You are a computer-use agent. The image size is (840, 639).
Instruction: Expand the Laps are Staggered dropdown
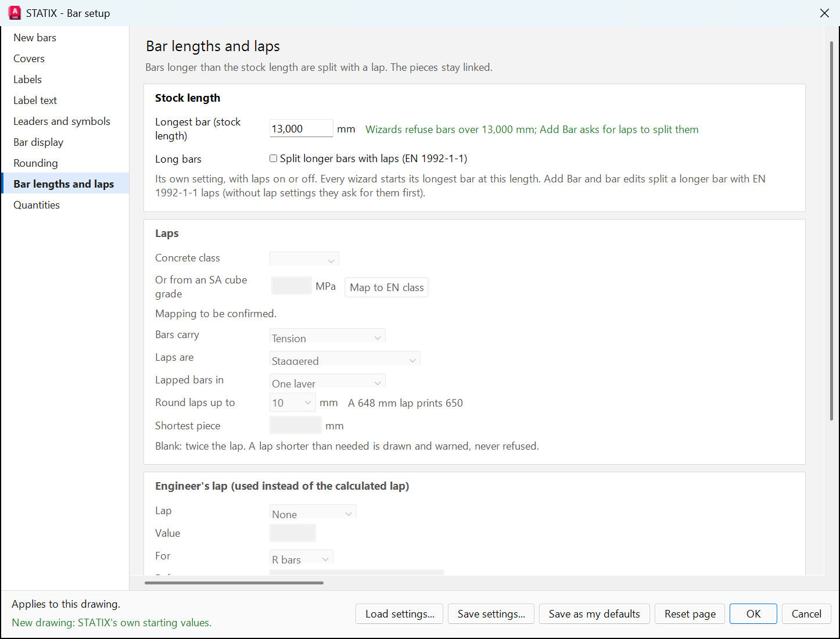point(345,358)
